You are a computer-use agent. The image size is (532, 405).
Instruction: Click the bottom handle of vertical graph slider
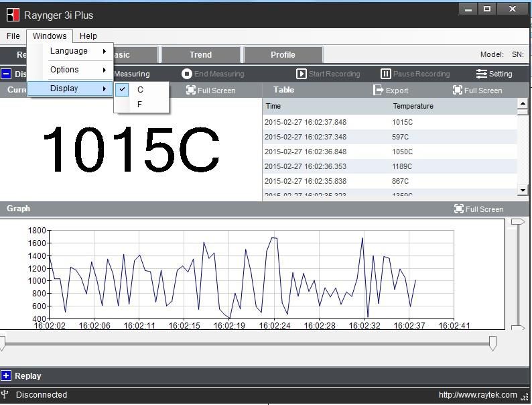click(518, 328)
